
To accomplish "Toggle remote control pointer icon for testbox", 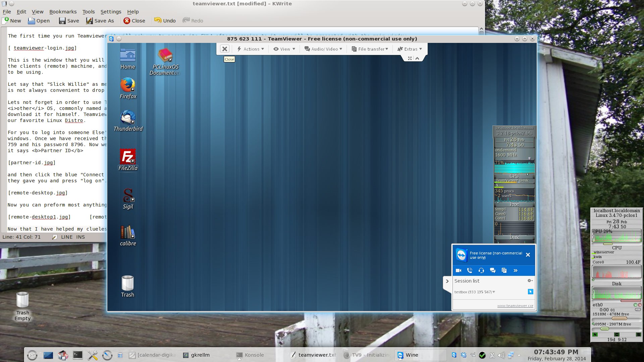I will [x=530, y=292].
